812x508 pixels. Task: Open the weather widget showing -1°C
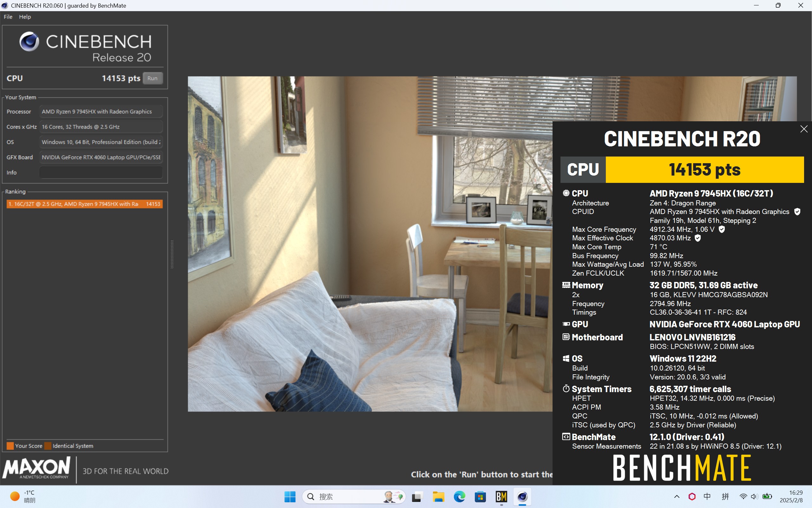click(x=23, y=497)
